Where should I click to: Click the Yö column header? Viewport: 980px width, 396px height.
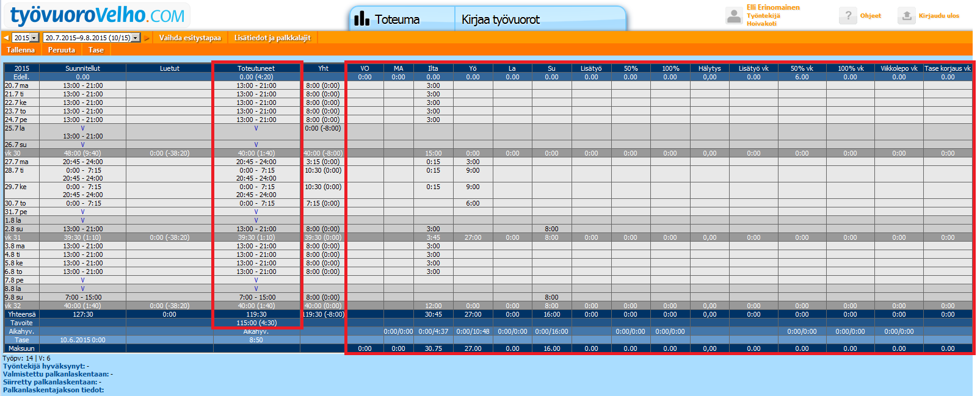click(473, 68)
